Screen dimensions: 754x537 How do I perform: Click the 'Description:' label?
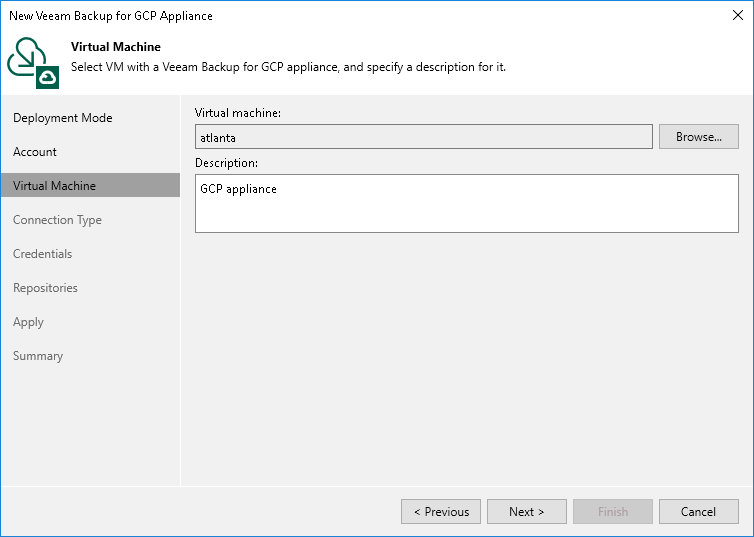click(226, 163)
